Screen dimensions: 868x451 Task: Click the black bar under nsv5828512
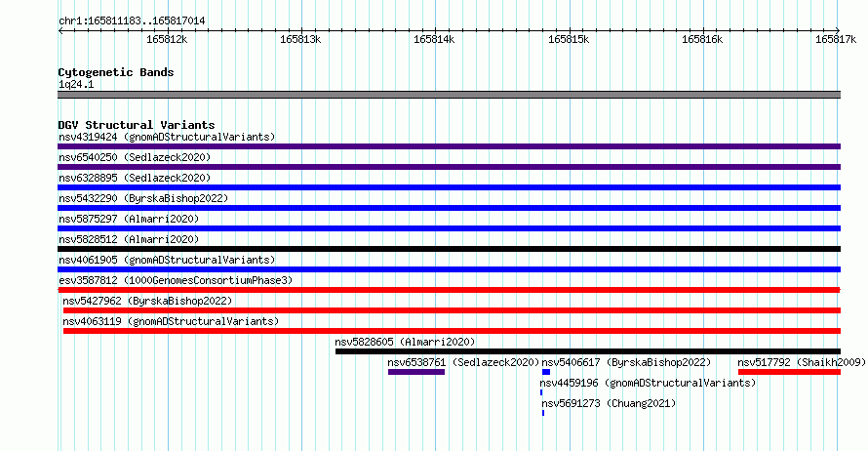pos(449,249)
